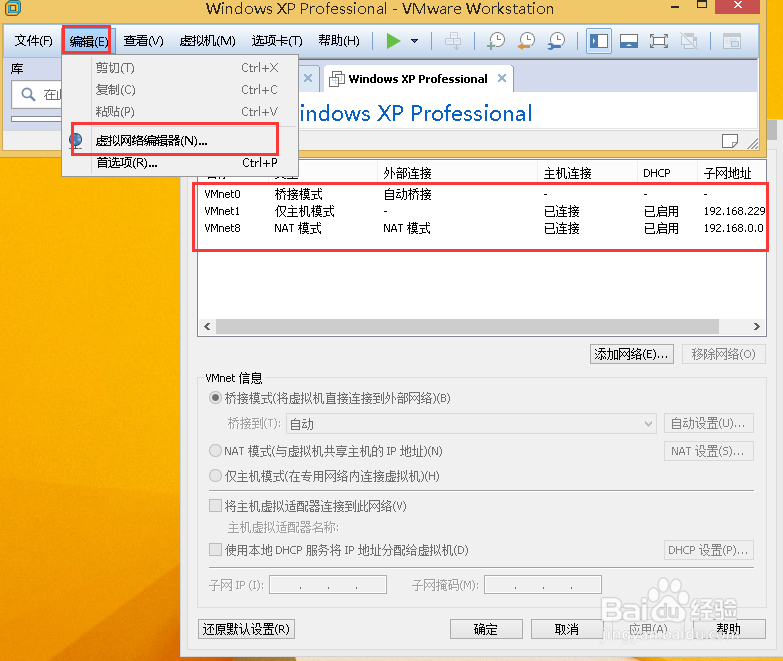This screenshot has height=661, width=783.
Task: Click the console view toolbar icon
Action: (x=732, y=41)
